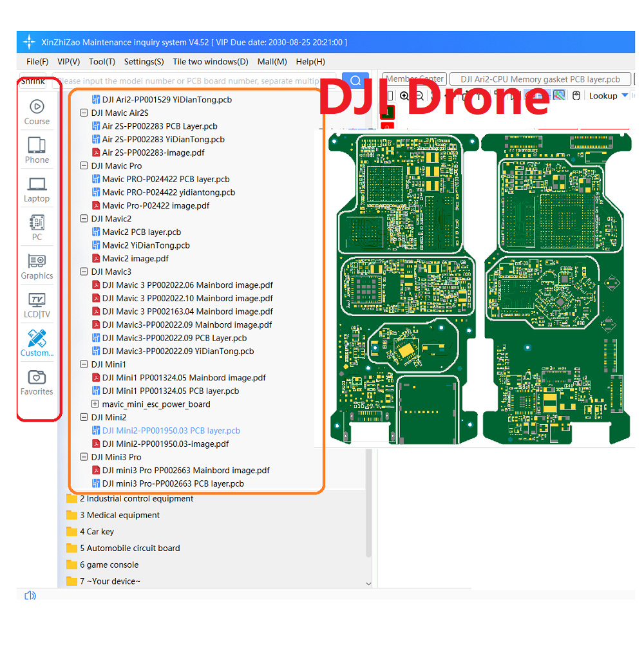644x645 pixels.
Task: Open the 6 game console folder
Action: tap(102, 565)
